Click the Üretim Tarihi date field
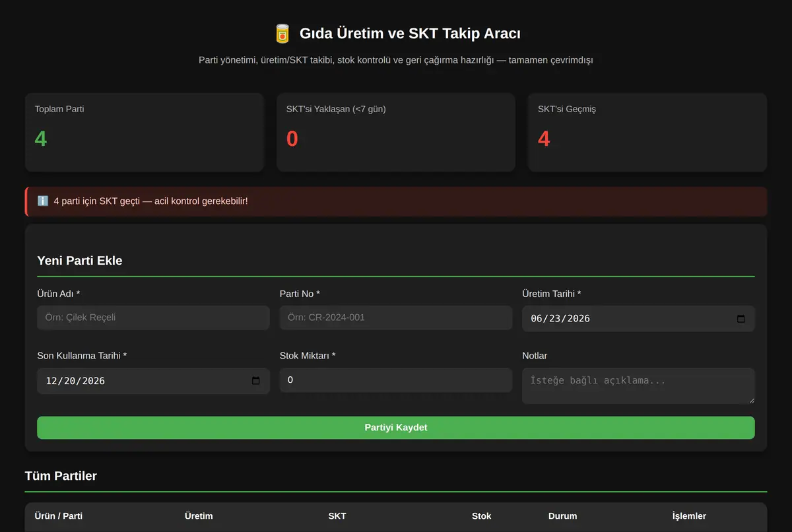The width and height of the screenshot is (792, 532). click(x=638, y=318)
